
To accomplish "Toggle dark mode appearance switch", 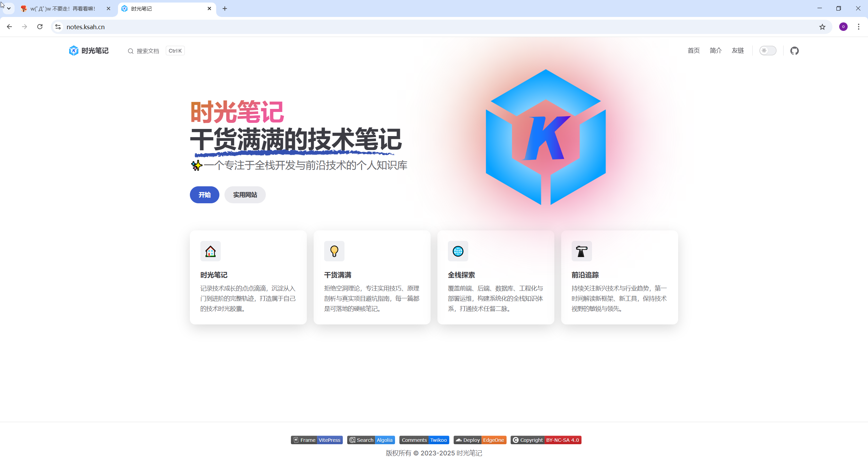I will [768, 51].
